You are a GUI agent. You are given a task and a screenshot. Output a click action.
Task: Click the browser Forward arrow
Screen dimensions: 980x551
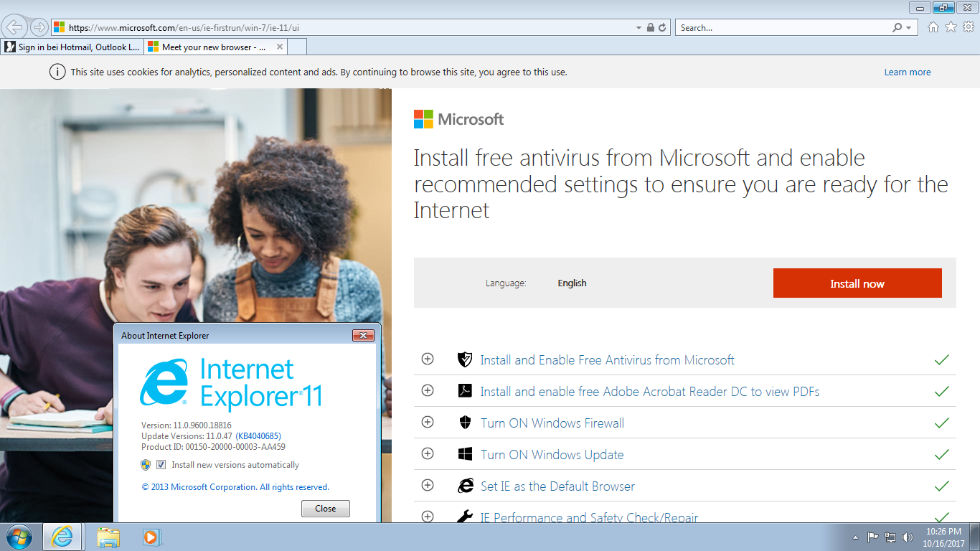coord(39,27)
